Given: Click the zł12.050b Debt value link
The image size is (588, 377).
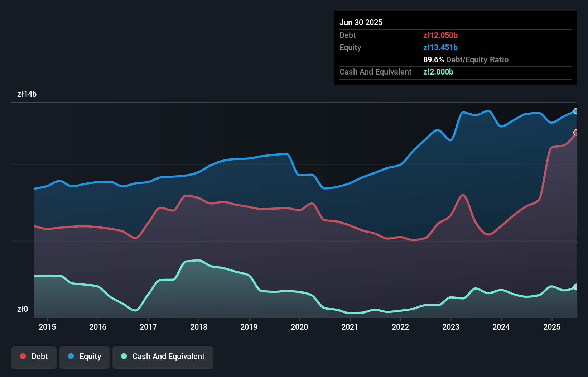Looking at the screenshot, I should click(440, 35).
